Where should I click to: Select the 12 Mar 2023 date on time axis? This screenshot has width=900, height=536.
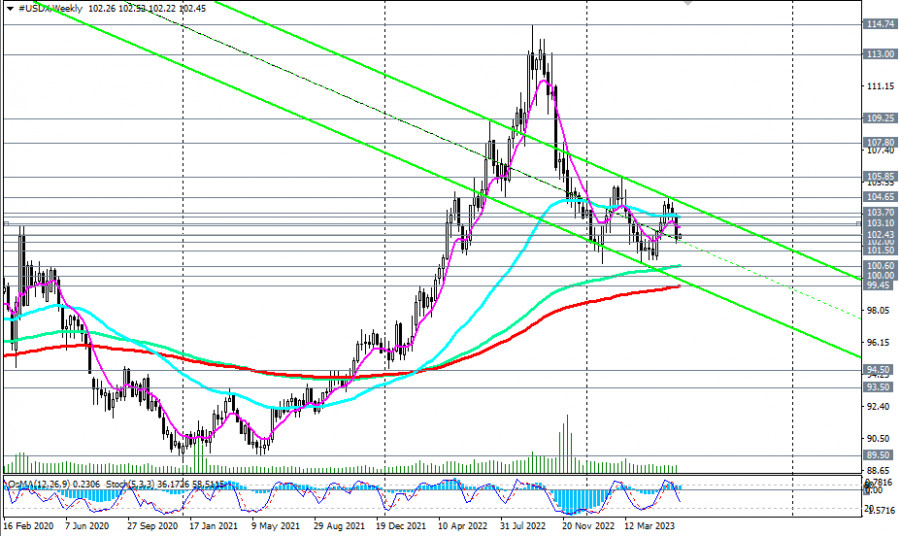650,523
